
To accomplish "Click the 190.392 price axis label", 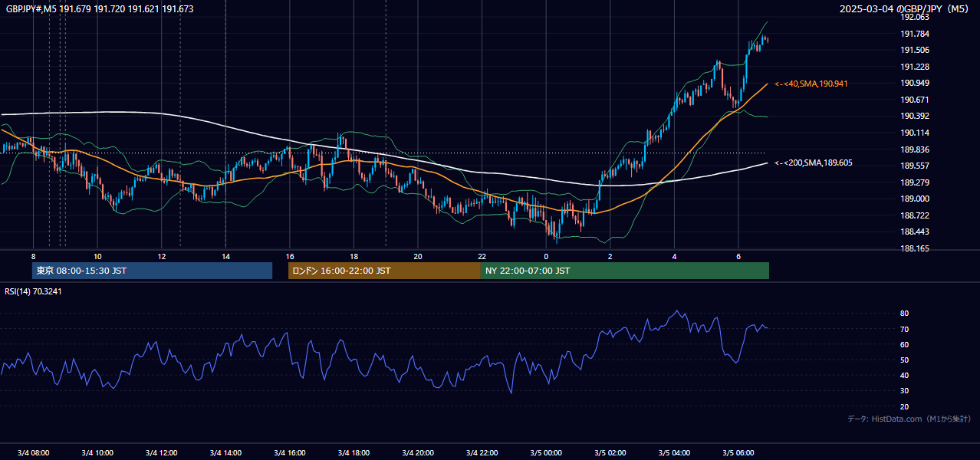I will [915, 116].
